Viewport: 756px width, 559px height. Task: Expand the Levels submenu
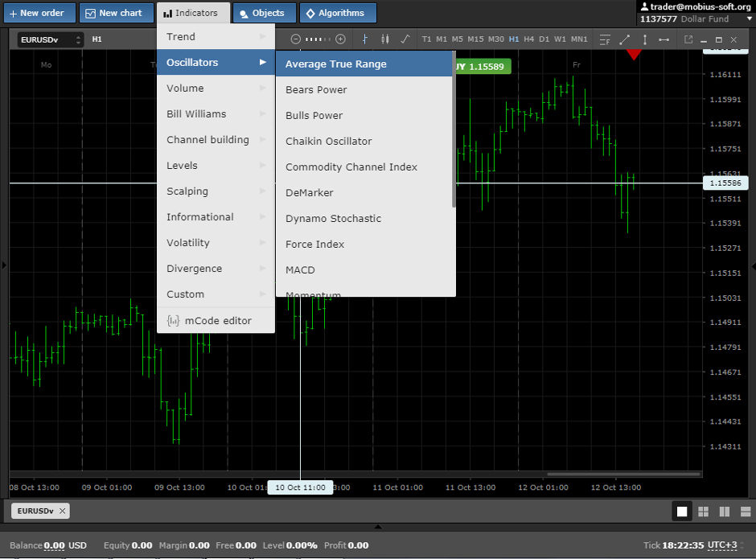pyautogui.click(x=216, y=166)
